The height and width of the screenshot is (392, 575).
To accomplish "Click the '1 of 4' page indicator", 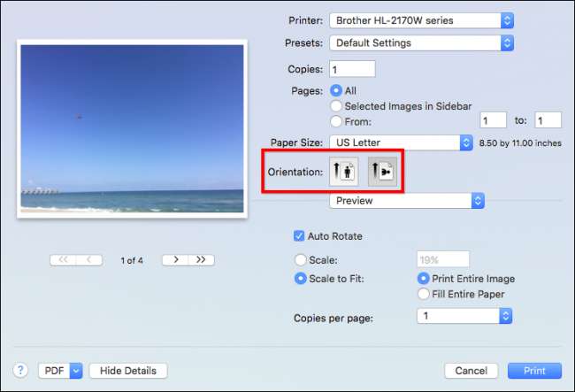I will 132,260.
